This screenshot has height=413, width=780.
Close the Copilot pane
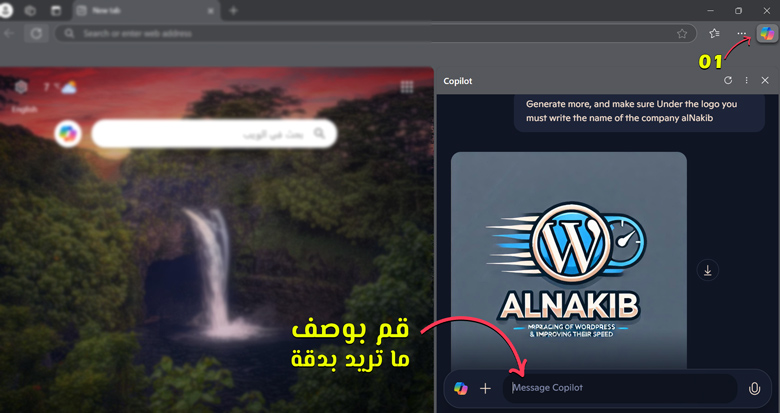coord(765,80)
